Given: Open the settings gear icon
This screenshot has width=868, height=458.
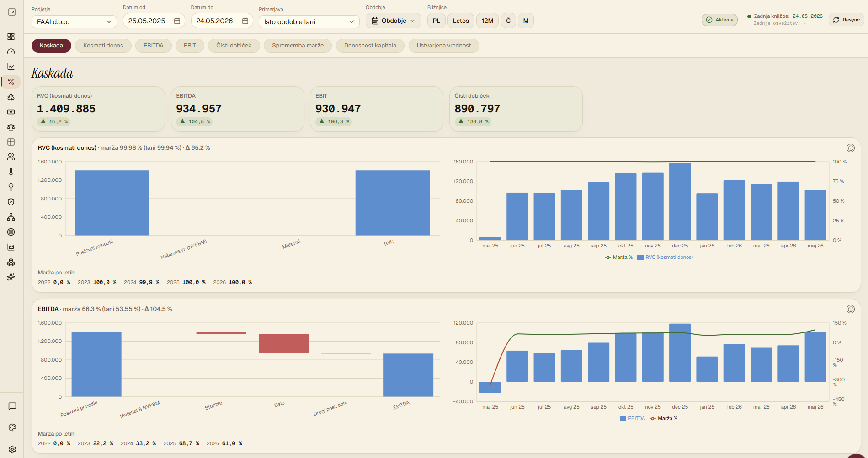Looking at the screenshot, I should coord(12,449).
